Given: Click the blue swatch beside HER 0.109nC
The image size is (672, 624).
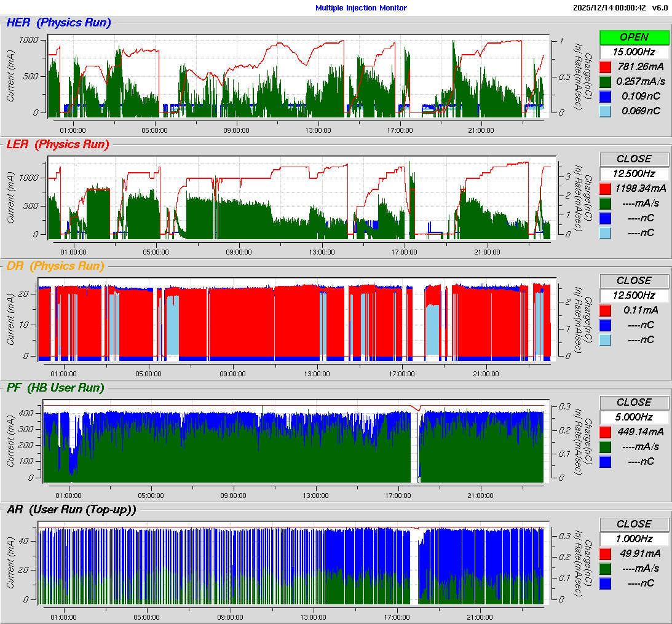Looking at the screenshot, I should [606, 96].
